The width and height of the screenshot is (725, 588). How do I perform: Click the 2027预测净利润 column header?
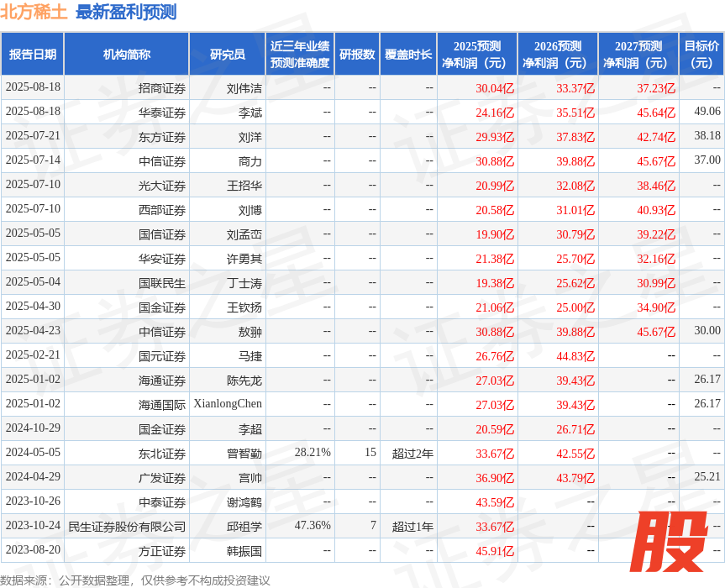pyautogui.click(x=638, y=55)
